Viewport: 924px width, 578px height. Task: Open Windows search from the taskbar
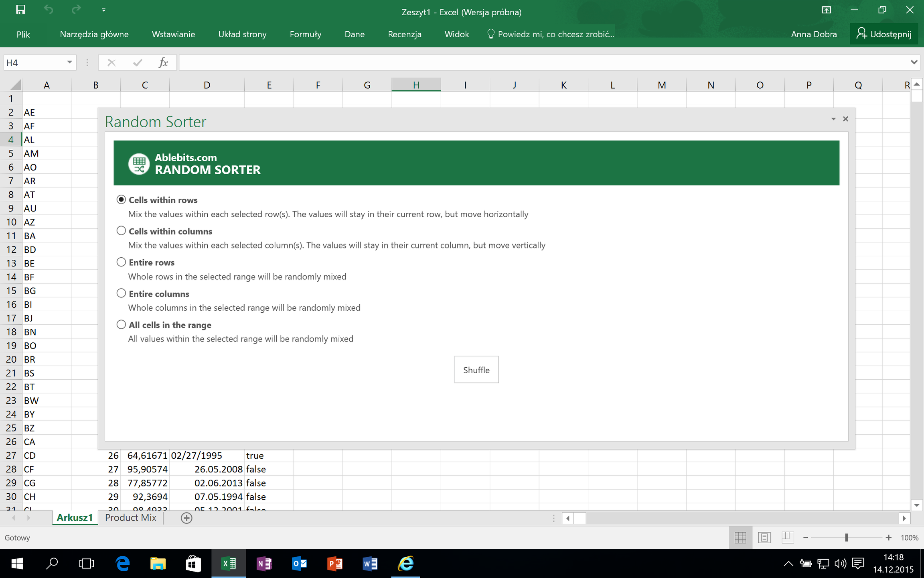(x=52, y=564)
